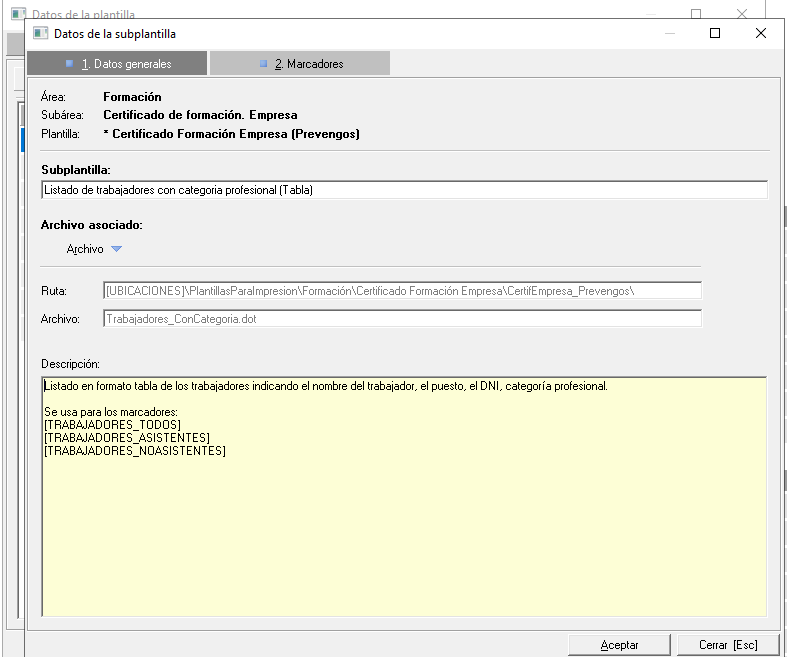
Task: Click the subplantilla dialog title bar icon
Action: 40,33
